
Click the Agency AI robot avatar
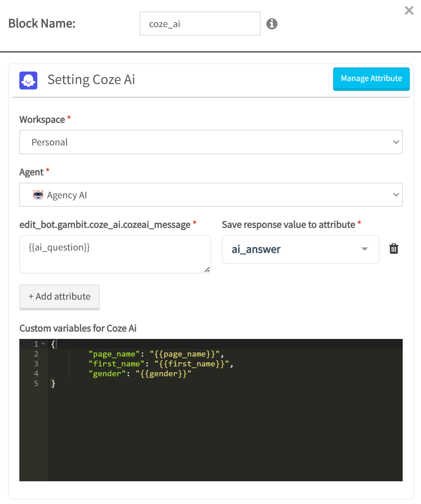[38, 195]
